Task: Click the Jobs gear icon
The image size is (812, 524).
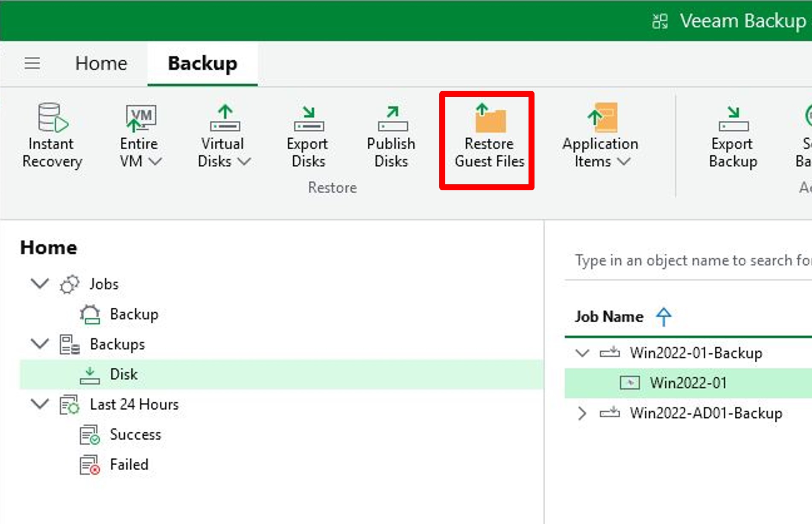Action: coord(70,284)
